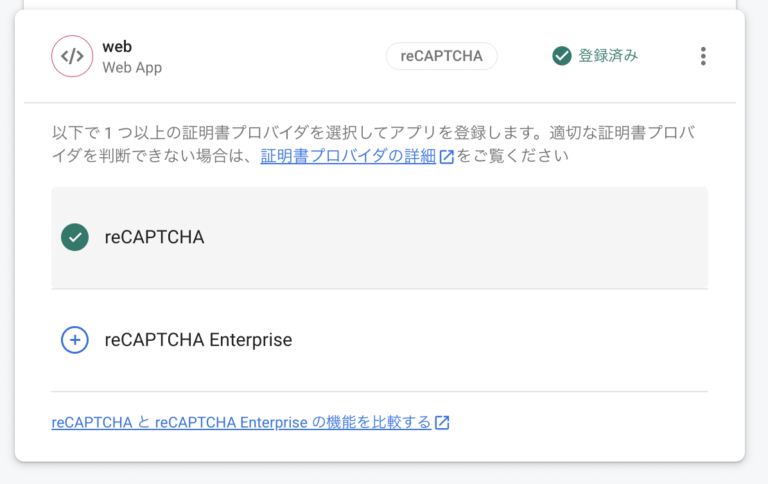Click external-link icon after 証明書プロバイダの詳細
This screenshot has width=768, height=484.
(x=446, y=157)
